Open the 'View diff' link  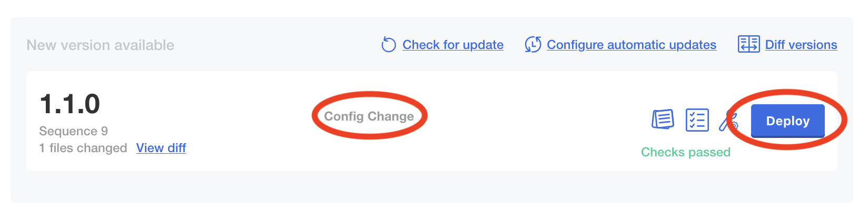161,148
